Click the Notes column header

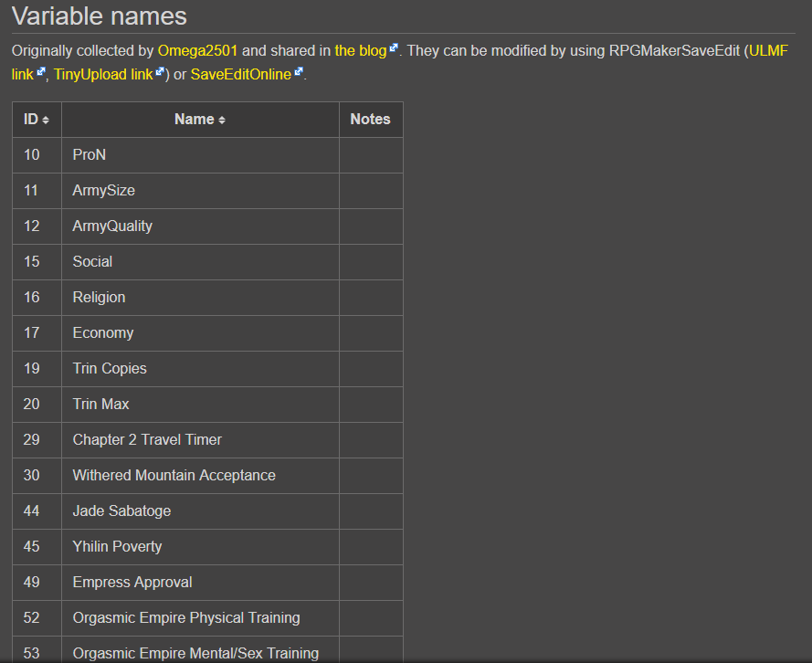370,120
